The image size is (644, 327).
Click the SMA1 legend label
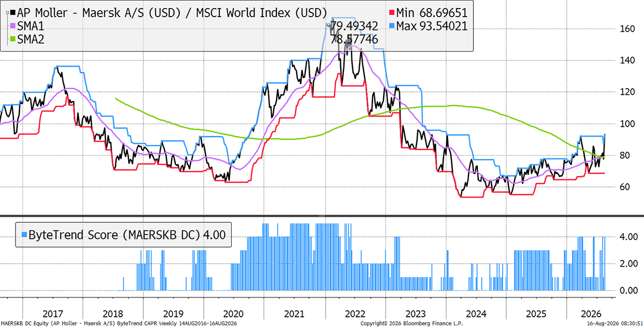(x=32, y=26)
